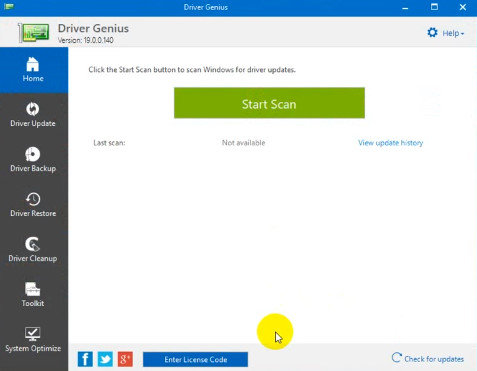Click the Twitter share icon
This screenshot has height=371, width=477.
tap(105, 359)
